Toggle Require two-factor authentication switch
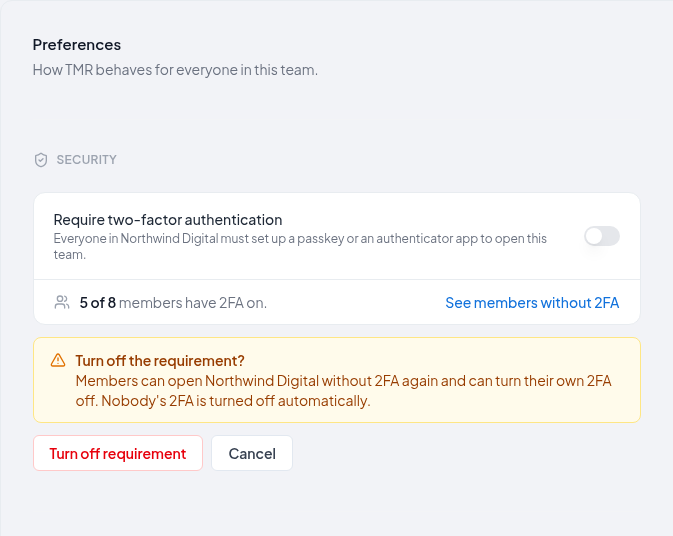Image resolution: width=673 pixels, height=536 pixels. [602, 236]
